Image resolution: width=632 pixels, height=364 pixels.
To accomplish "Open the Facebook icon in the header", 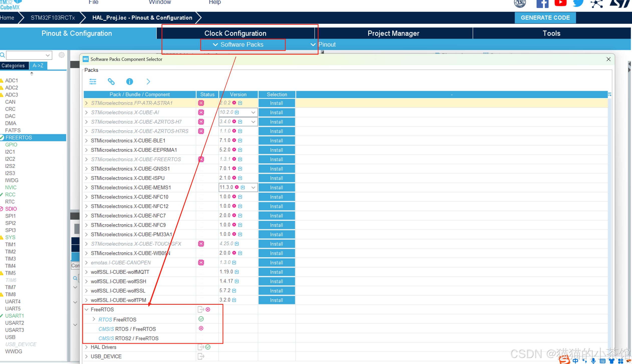I will [542, 4].
